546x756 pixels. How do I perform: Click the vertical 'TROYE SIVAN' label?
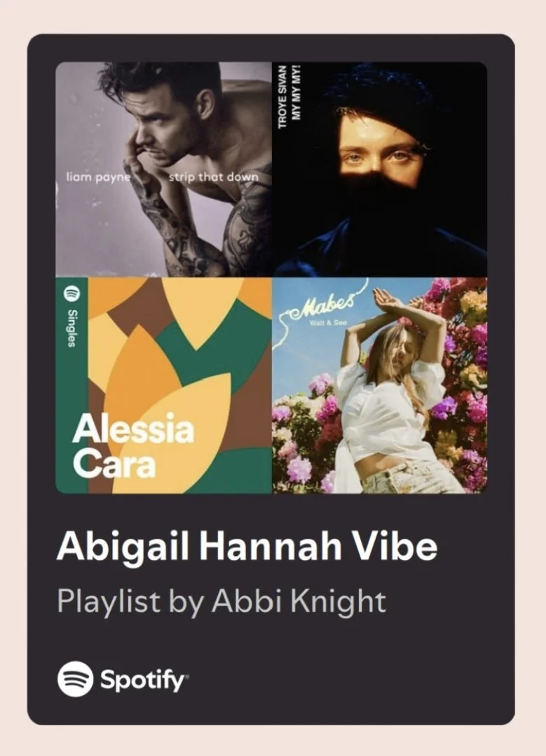coord(284,97)
